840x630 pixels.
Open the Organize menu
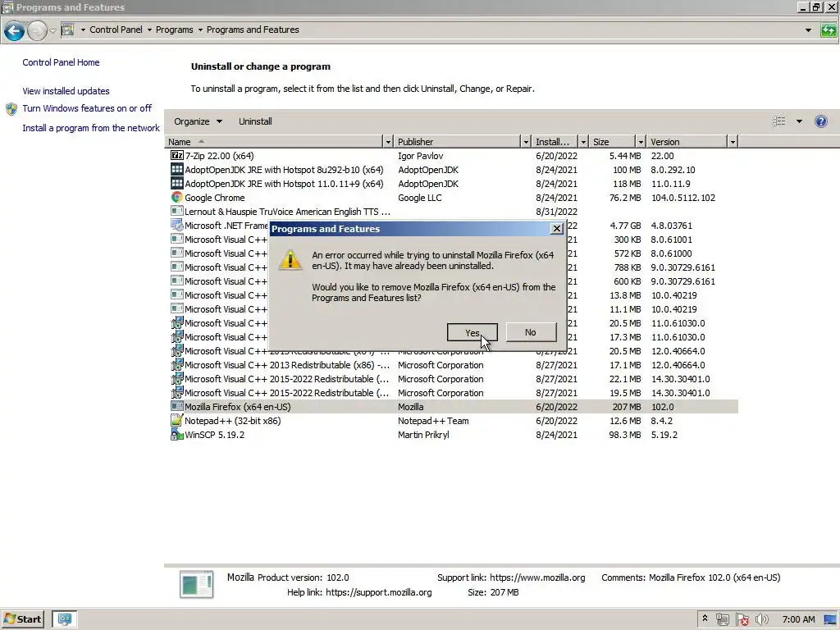pyautogui.click(x=198, y=121)
